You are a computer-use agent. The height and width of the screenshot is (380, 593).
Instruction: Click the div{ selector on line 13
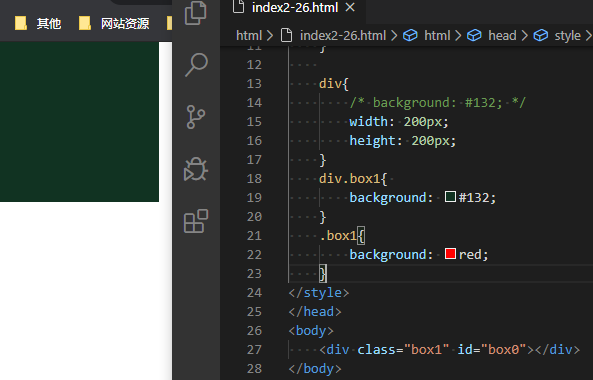point(334,84)
